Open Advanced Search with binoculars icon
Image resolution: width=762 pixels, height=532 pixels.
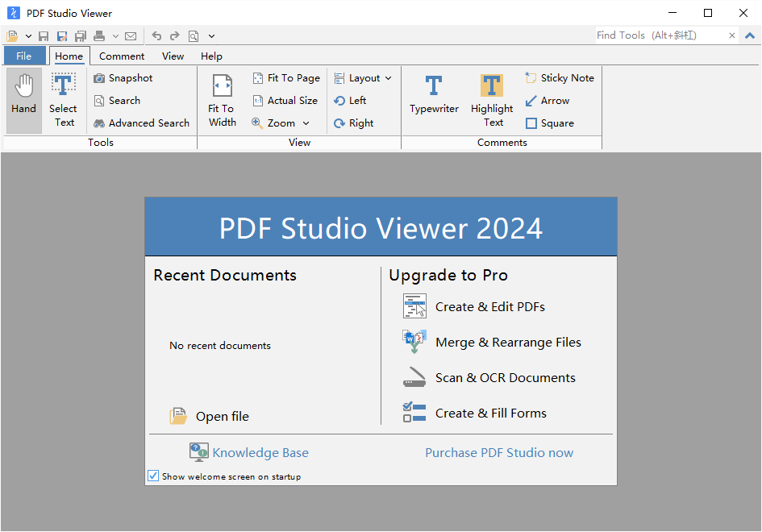[x=141, y=123]
